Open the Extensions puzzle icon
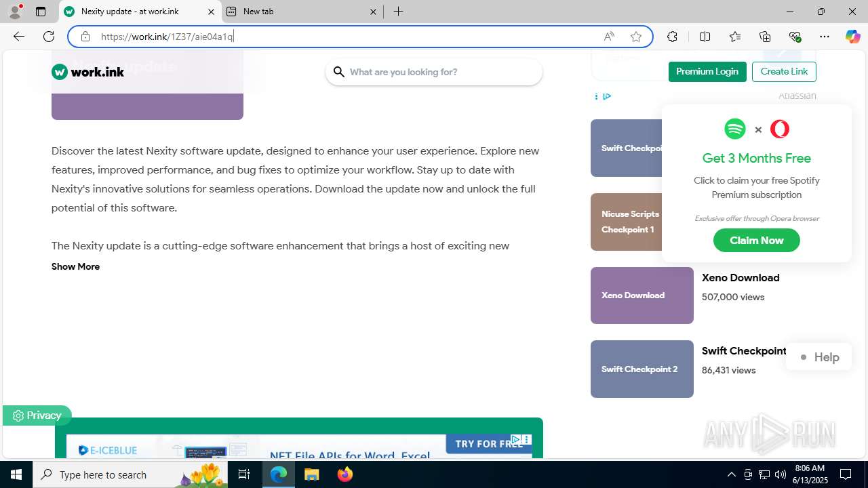The width and height of the screenshot is (868, 488). coord(672,37)
